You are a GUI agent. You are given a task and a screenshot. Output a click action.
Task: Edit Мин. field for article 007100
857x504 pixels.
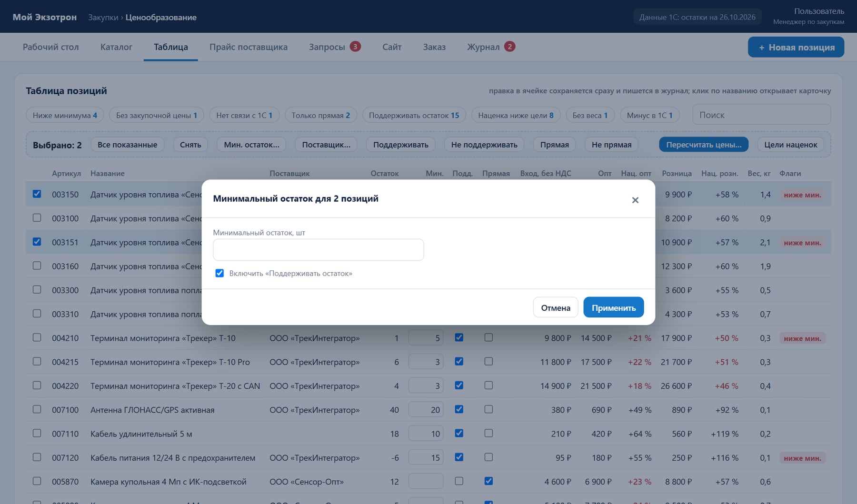[x=426, y=410]
